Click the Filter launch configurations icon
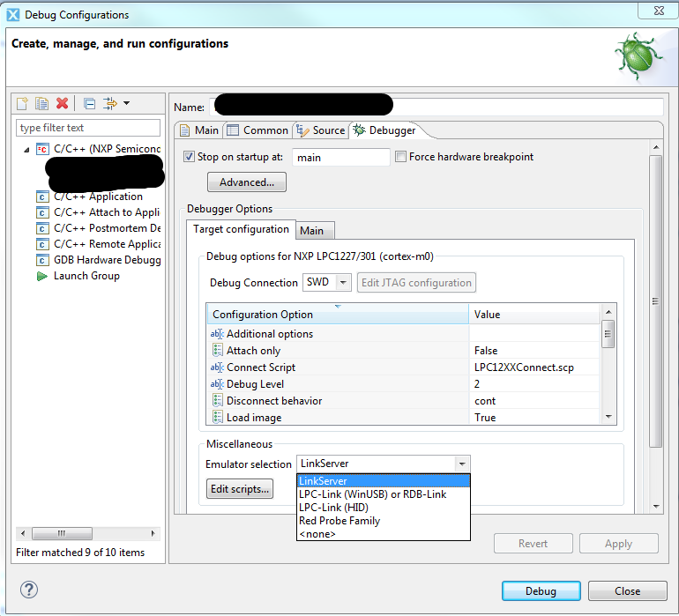Image resolution: width=679 pixels, height=616 pixels. [110, 103]
